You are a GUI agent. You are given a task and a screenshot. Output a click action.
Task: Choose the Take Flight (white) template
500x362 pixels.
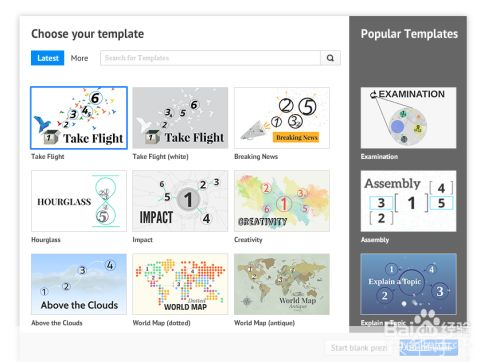tap(180, 118)
